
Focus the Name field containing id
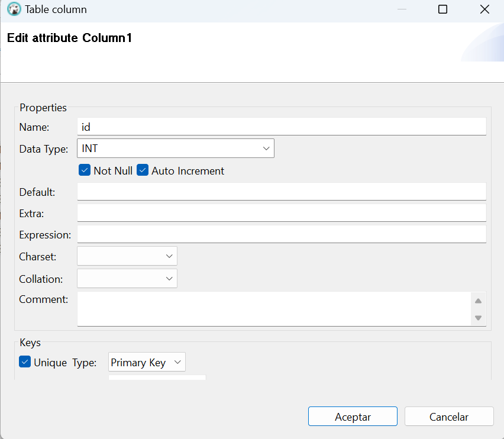(x=282, y=127)
